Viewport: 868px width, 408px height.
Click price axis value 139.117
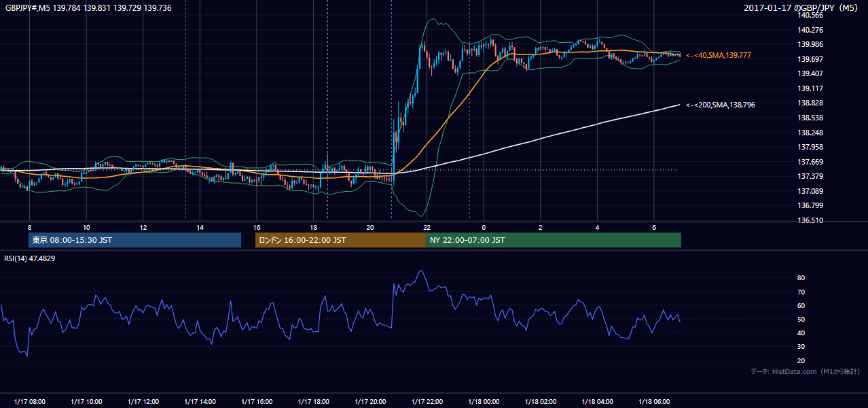pyautogui.click(x=810, y=88)
